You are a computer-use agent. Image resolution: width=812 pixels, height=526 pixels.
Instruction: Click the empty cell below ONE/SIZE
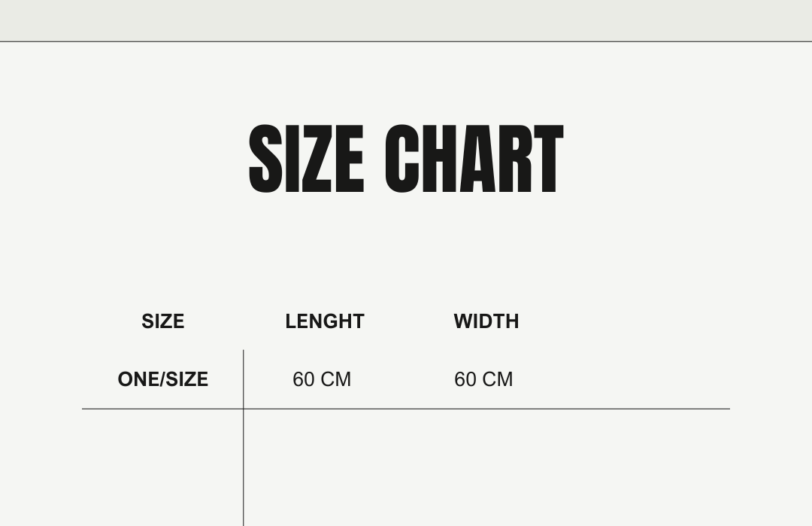(x=162, y=467)
